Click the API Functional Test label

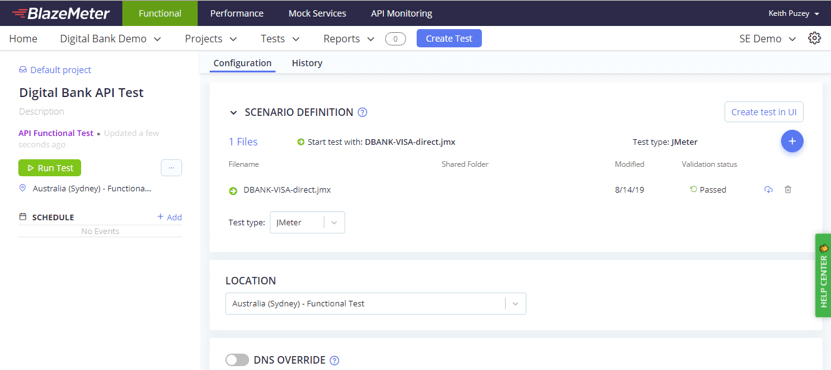(56, 133)
